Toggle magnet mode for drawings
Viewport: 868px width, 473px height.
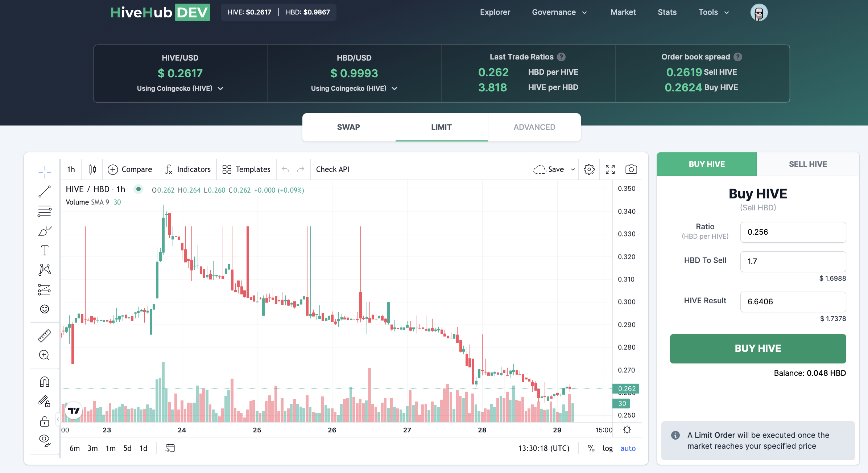click(45, 382)
